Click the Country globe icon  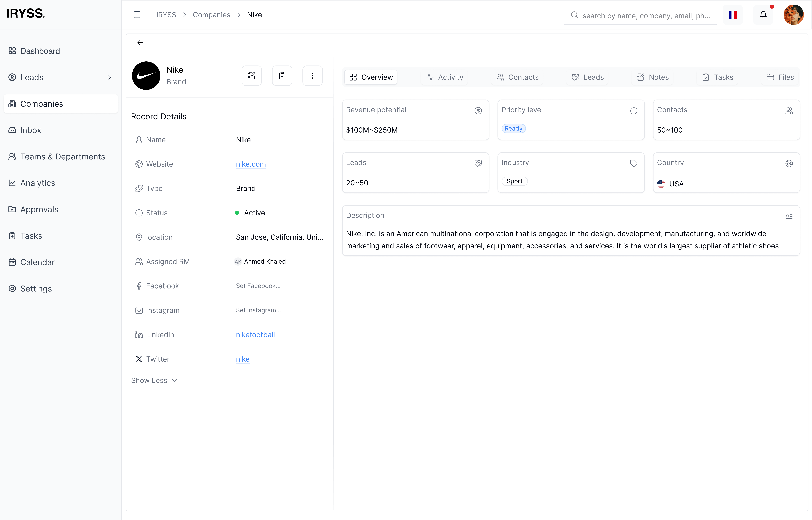click(x=789, y=163)
